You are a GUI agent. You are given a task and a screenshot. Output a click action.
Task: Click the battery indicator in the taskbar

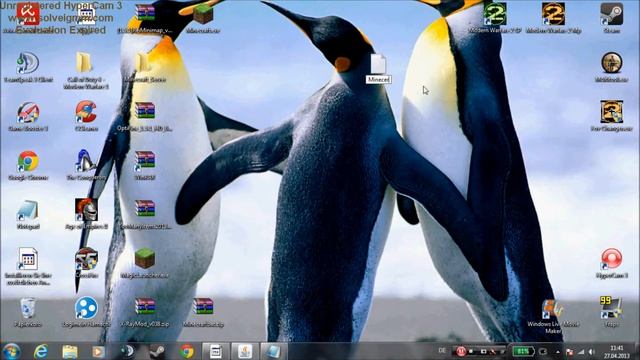click(x=523, y=351)
